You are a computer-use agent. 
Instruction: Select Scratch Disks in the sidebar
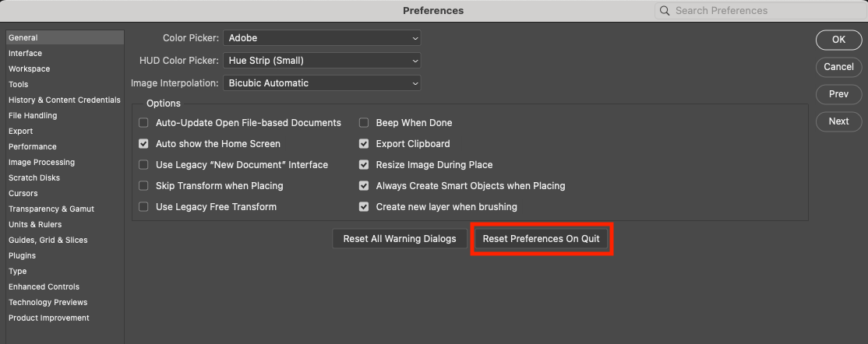coord(34,177)
